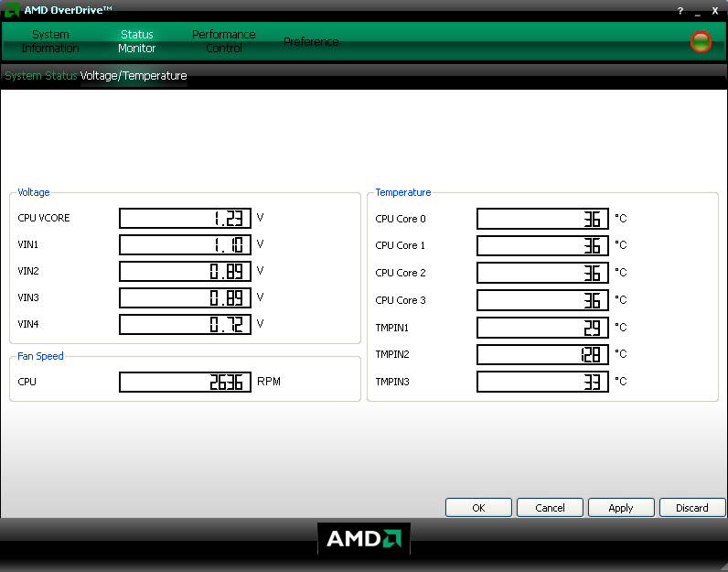Viewport: 728px width, 572px height.
Task: Open the Status Monitor menu
Action: 136,41
